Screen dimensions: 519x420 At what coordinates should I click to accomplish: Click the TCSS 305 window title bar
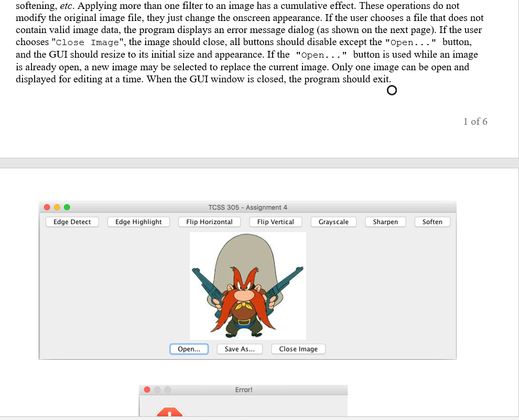[x=247, y=207]
